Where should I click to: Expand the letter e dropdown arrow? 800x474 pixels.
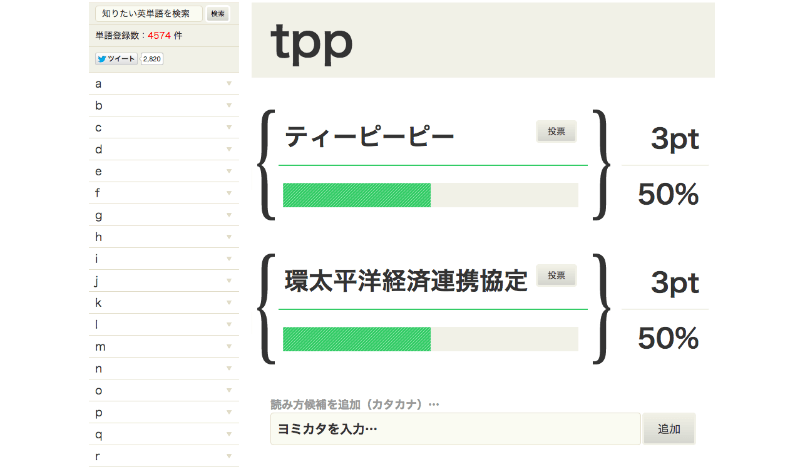[x=229, y=171]
